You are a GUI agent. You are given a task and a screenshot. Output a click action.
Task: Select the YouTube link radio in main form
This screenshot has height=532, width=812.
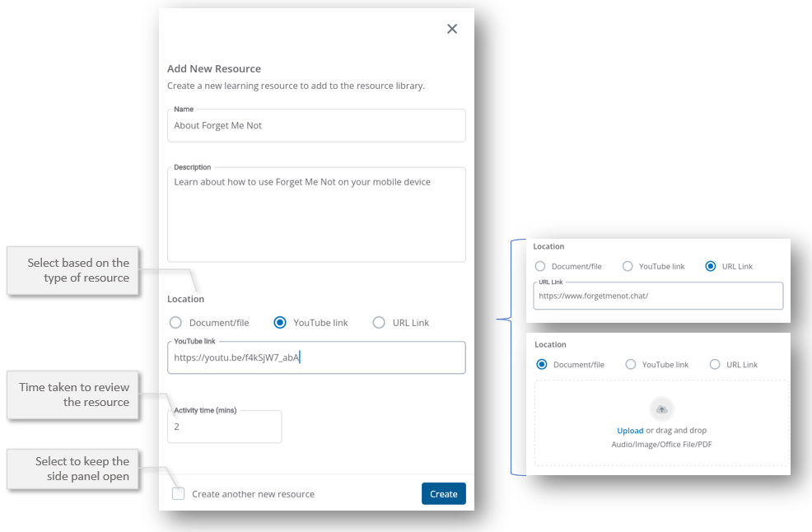click(x=280, y=323)
